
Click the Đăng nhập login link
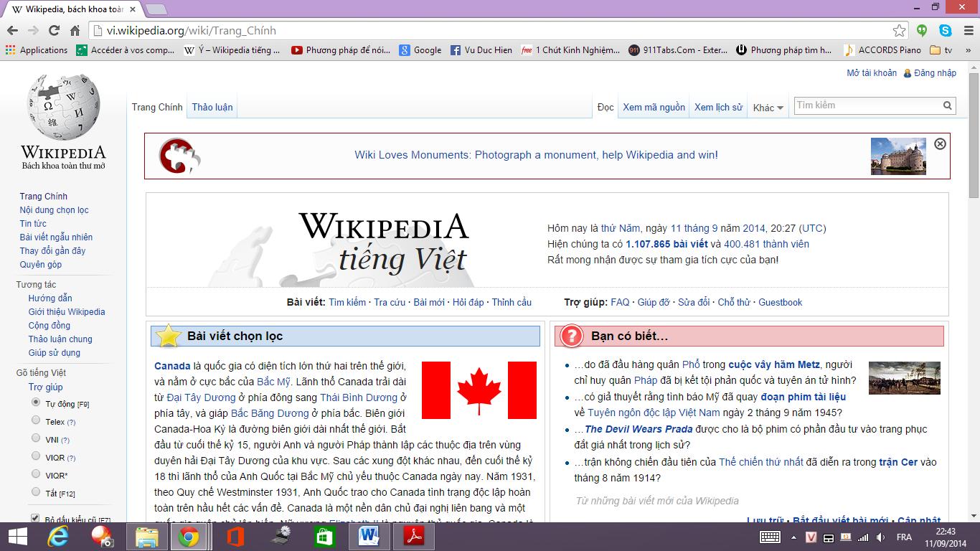point(935,73)
